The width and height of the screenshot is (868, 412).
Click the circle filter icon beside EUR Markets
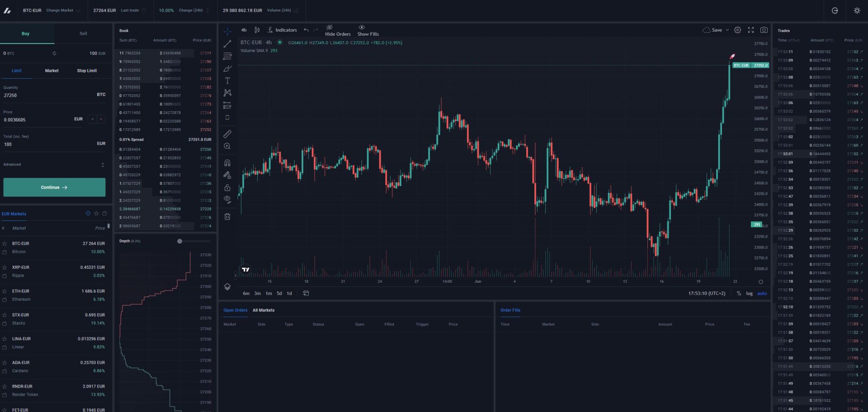[x=88, y=214]
